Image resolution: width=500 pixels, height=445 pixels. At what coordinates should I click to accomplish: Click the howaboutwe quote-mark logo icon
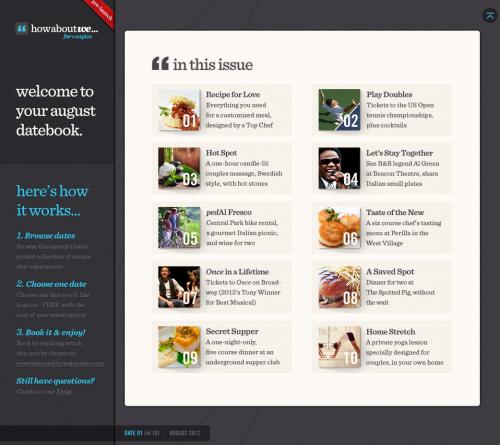(22, 29)
